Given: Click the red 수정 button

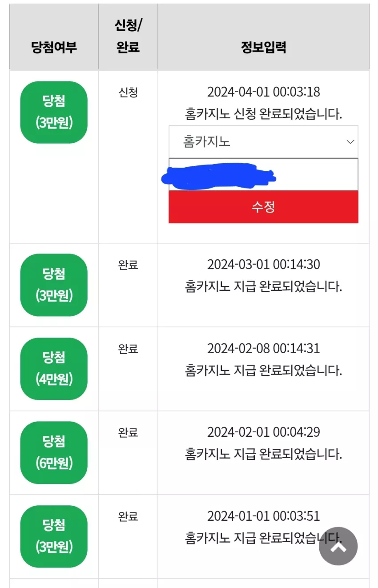Looking at the screenshot, I should pos(263,207).
